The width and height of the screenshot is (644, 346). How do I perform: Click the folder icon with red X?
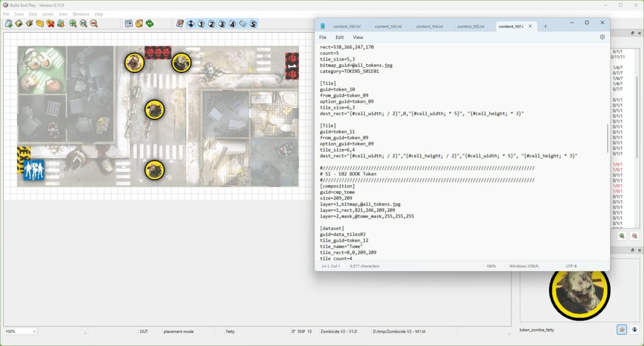coord(50,24)
